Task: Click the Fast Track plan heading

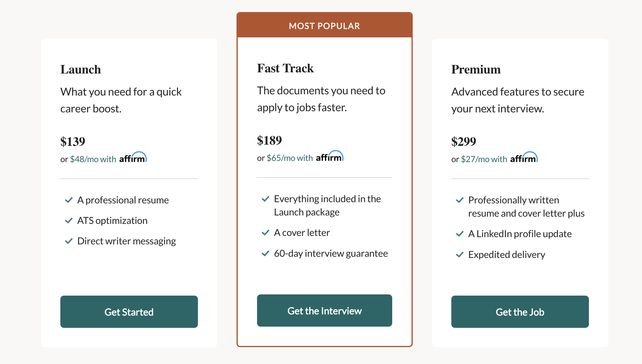Action: point(285,68)
